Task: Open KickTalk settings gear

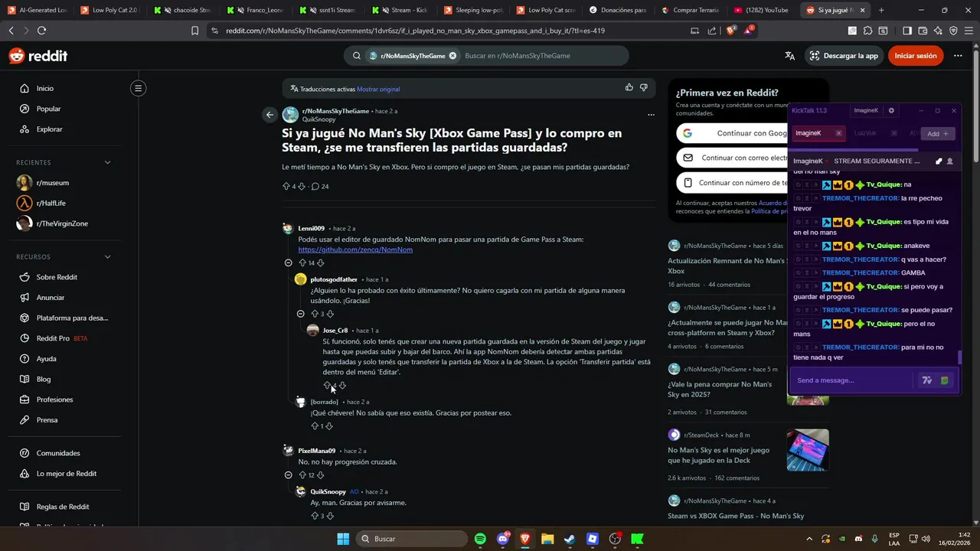Action: click(891, 110)
